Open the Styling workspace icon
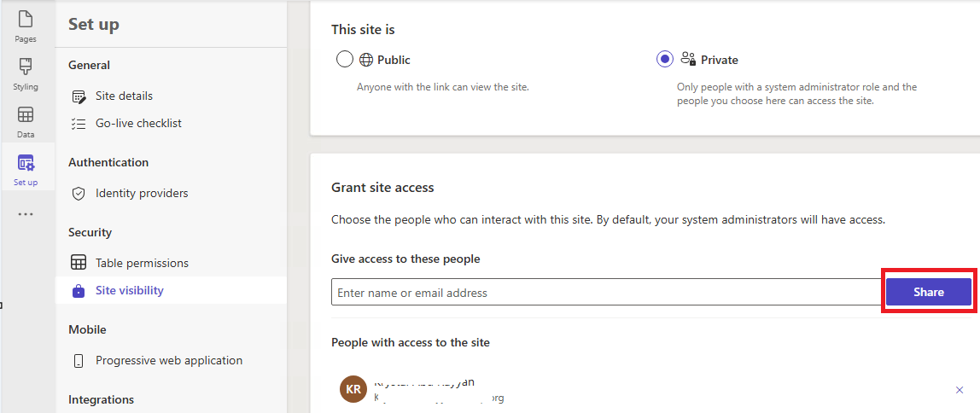980x413 pixels. (26, 67)
